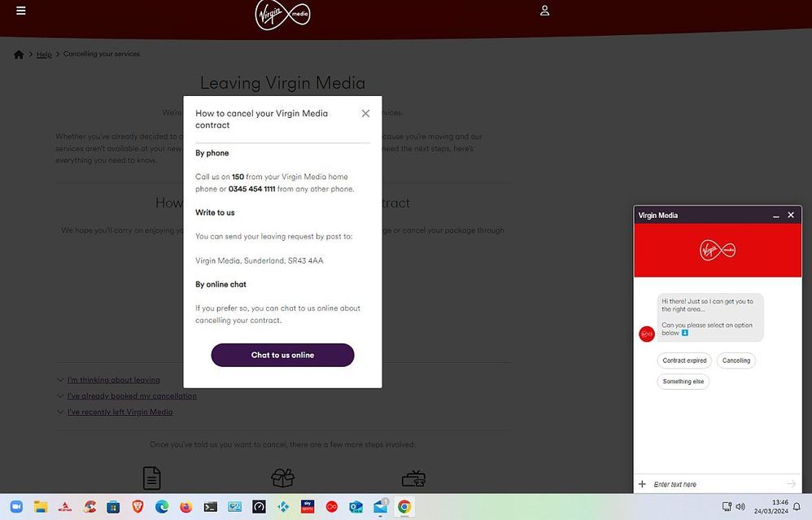Choose Cancelling chat option
812x520 pixels.
click(x=736, y=361)
